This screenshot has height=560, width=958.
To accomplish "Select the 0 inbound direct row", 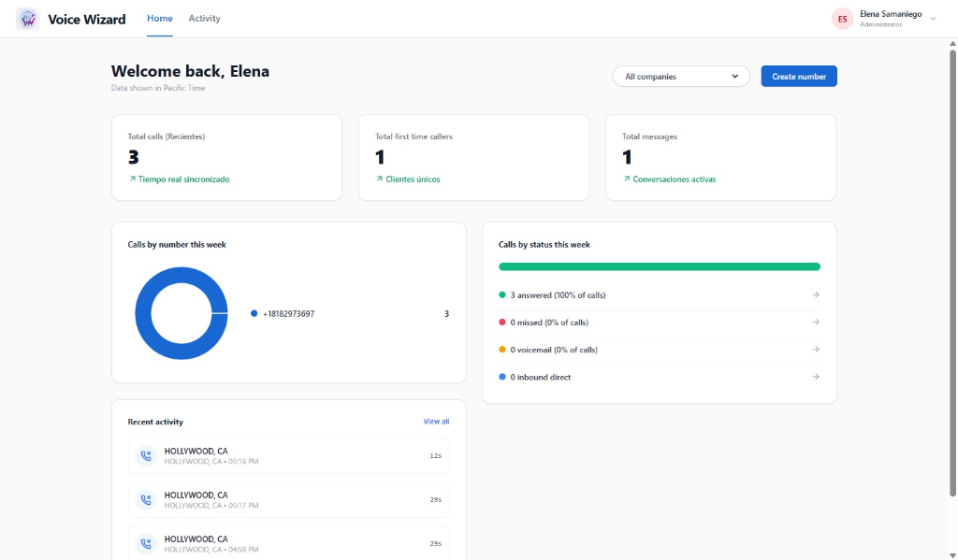I will (x=660, y=377).
